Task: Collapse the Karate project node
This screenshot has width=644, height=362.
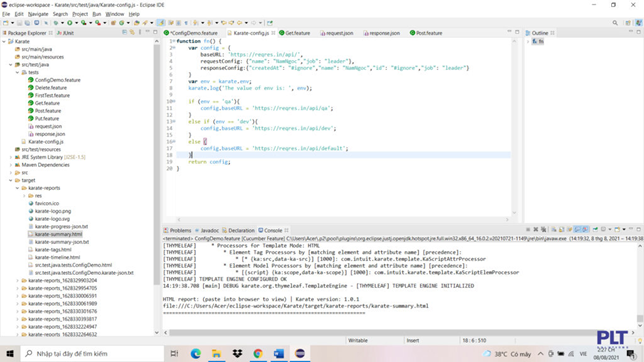Action: pos(4,42)
